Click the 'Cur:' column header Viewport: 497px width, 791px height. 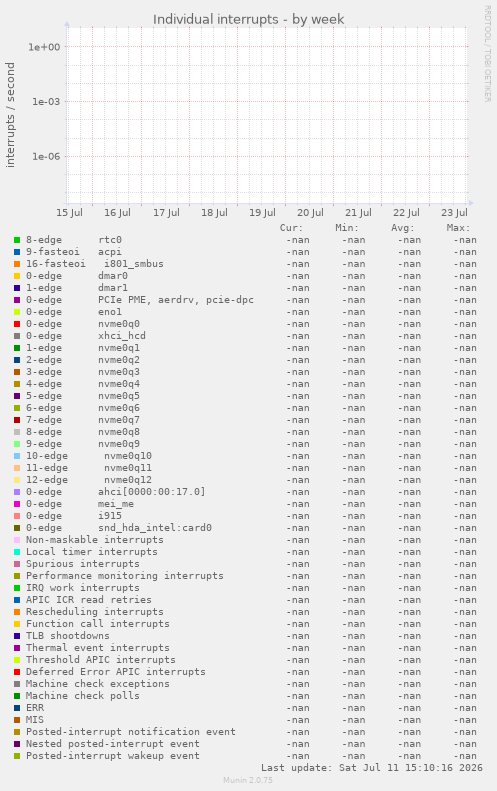[292, 228]
